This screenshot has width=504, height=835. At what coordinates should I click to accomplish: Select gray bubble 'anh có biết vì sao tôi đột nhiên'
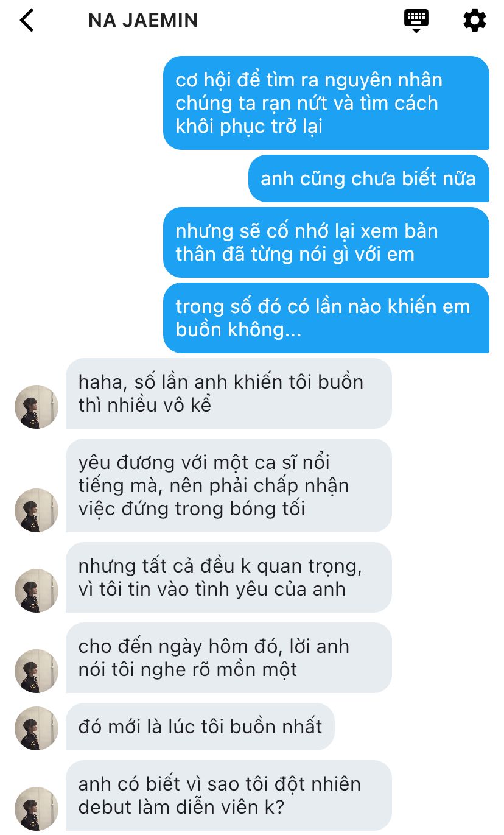tap(229, 795)
